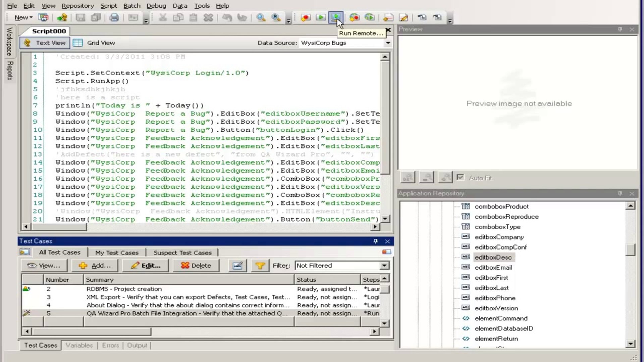Image resolution: width=644 pixels, height=362 pixels.
Task: Expand the first toolbar overflow options arrow
Action: pos(146,21)
